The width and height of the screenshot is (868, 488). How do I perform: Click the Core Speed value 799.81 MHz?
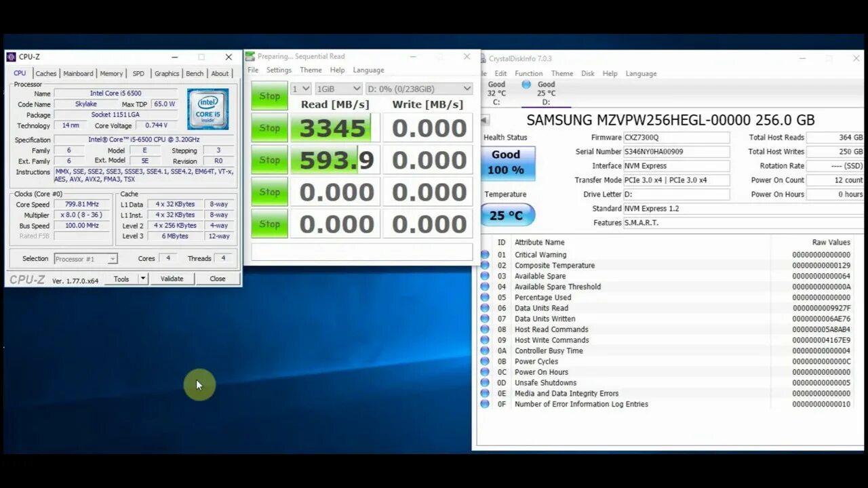click(83, 204)
